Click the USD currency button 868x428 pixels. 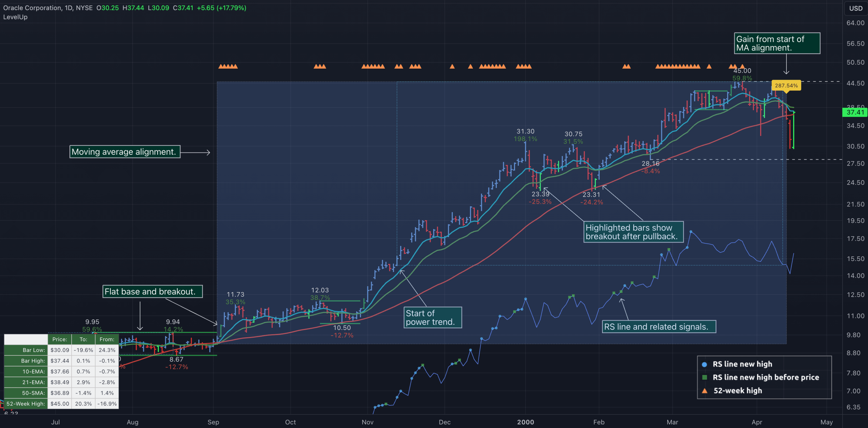tap(855, 8)
